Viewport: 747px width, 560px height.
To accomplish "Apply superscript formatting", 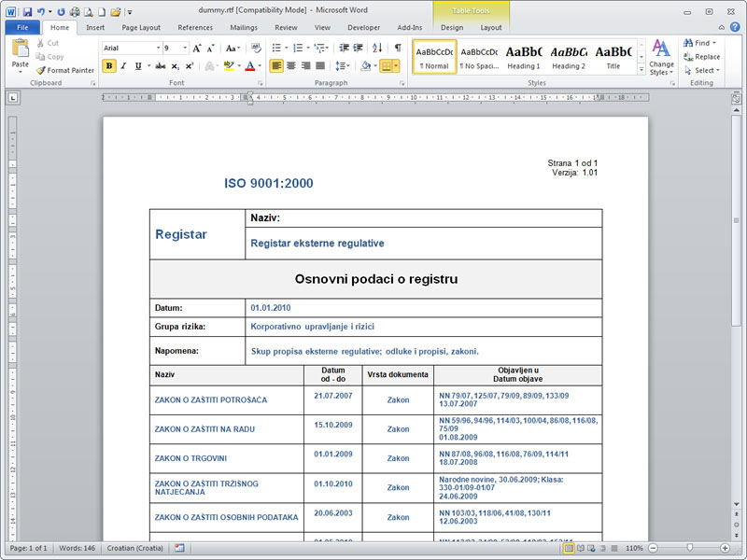I will coord(190,65).
